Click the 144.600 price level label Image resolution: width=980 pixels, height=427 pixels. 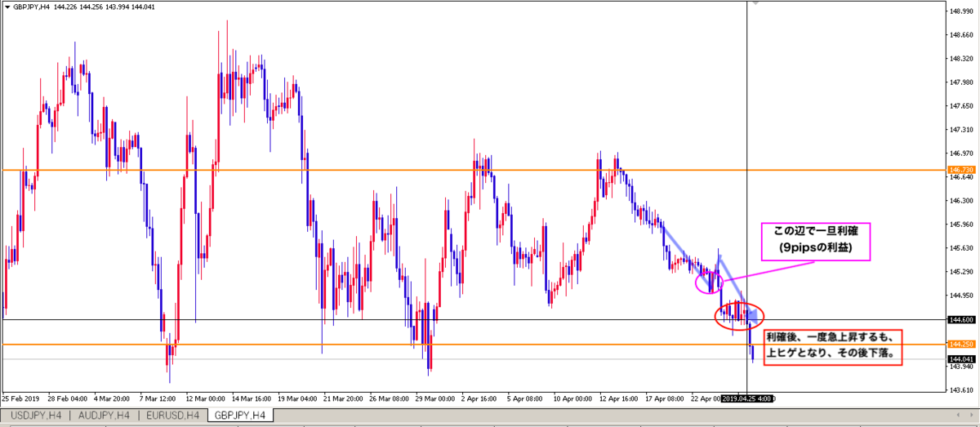click(x=962, y=320)
